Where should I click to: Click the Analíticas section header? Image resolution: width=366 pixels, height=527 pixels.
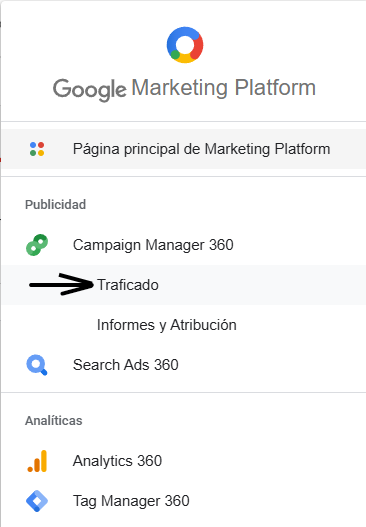[53, 420]
